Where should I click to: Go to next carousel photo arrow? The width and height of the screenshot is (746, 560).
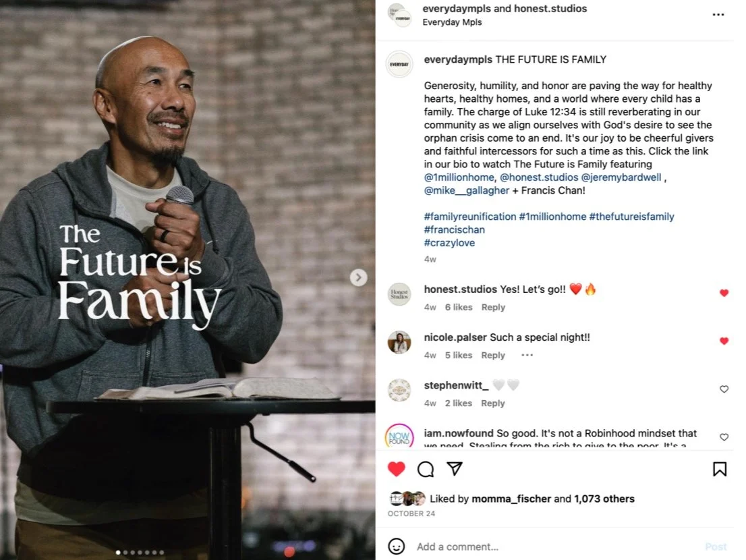(x=358, y=277)
